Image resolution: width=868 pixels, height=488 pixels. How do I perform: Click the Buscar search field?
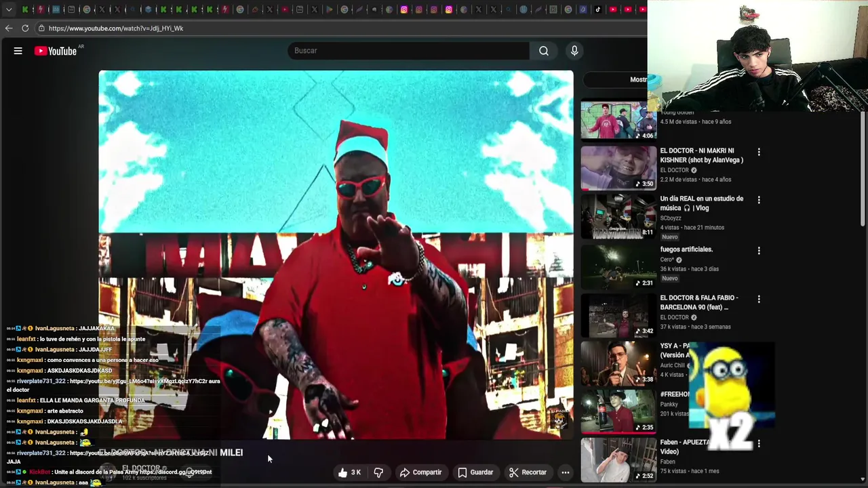(409, 51)
